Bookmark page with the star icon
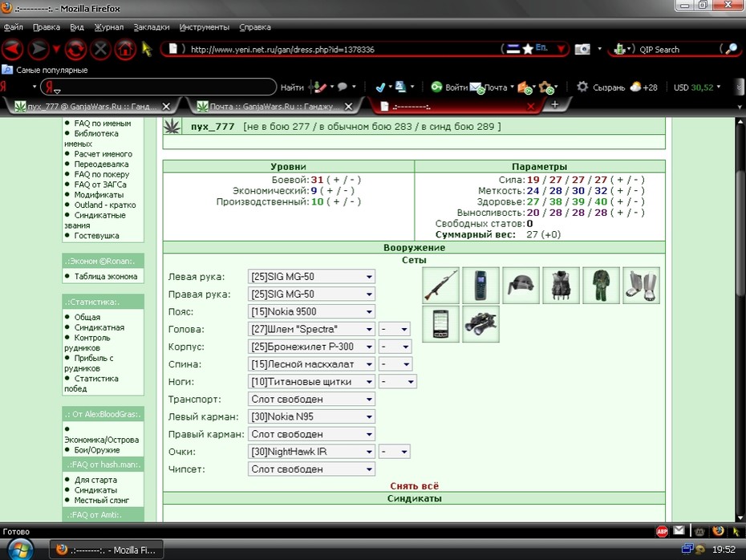Image resolution: width=746 pixels, height=560 pixels. [528, 49]
